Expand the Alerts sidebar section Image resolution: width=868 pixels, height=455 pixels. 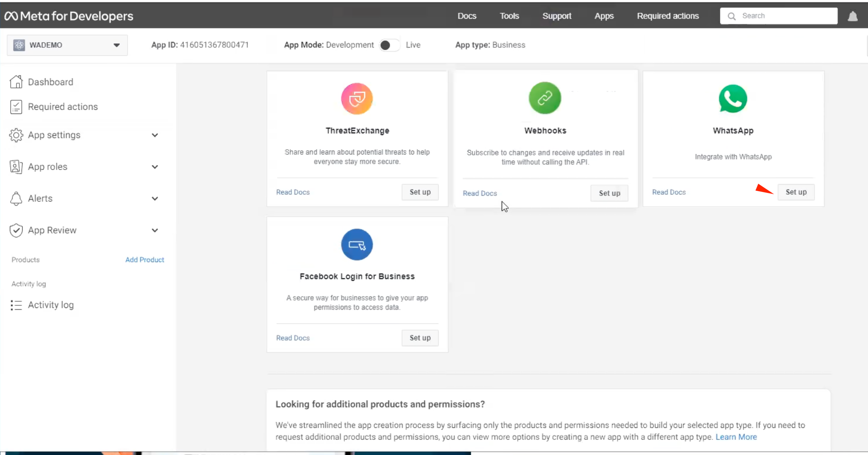point(155,199)
